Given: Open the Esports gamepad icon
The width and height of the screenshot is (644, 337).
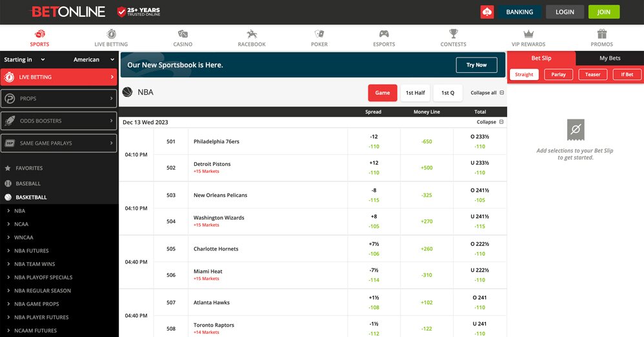Looking at the screenshot, I should [x=384, y=34].
